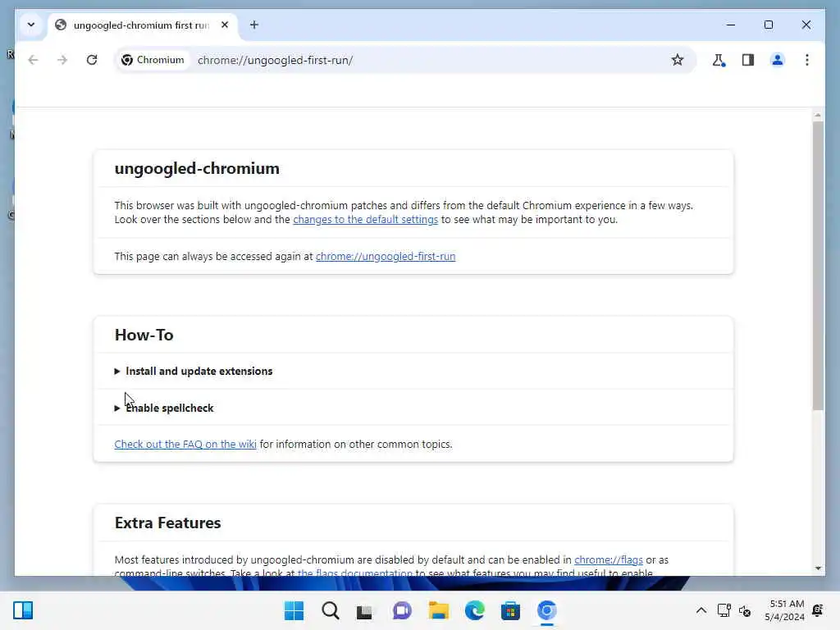Open the chrome://flags link

pos(609,559)
